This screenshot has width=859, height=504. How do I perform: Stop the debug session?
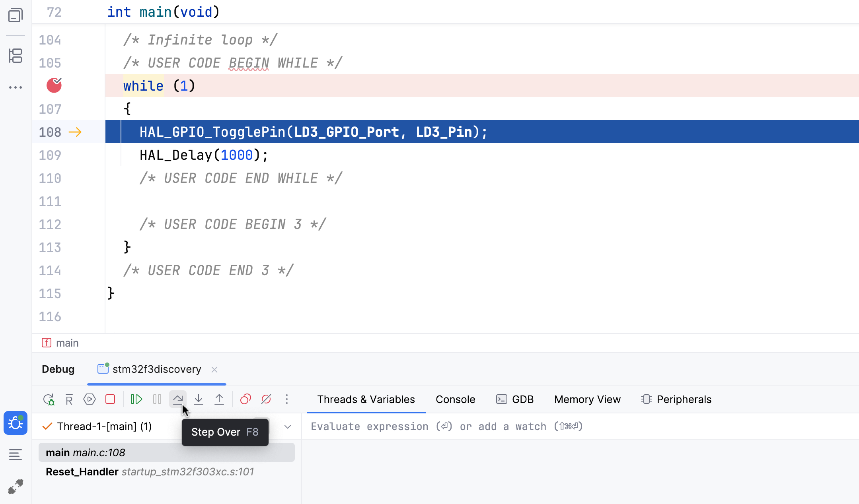click(x=110, y=399)
